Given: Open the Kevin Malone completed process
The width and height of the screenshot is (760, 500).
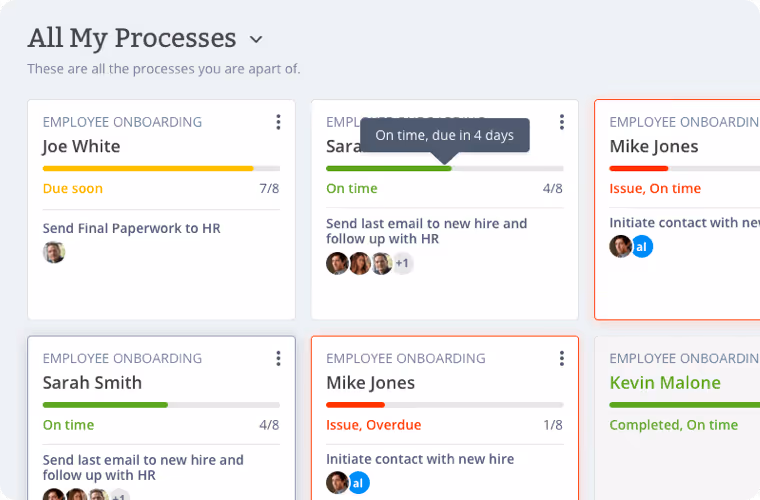Looking at the screenshot, I should click(x=665, y=383).
